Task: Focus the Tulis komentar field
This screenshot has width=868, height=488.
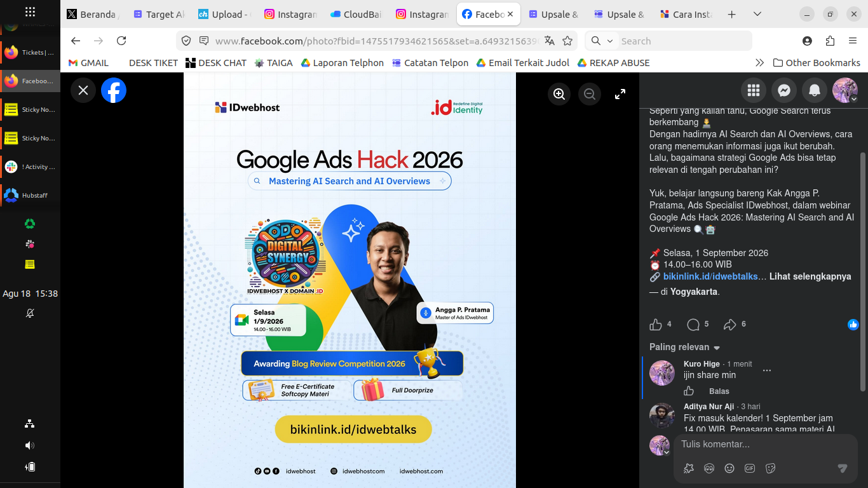Action: pos(766,444)
